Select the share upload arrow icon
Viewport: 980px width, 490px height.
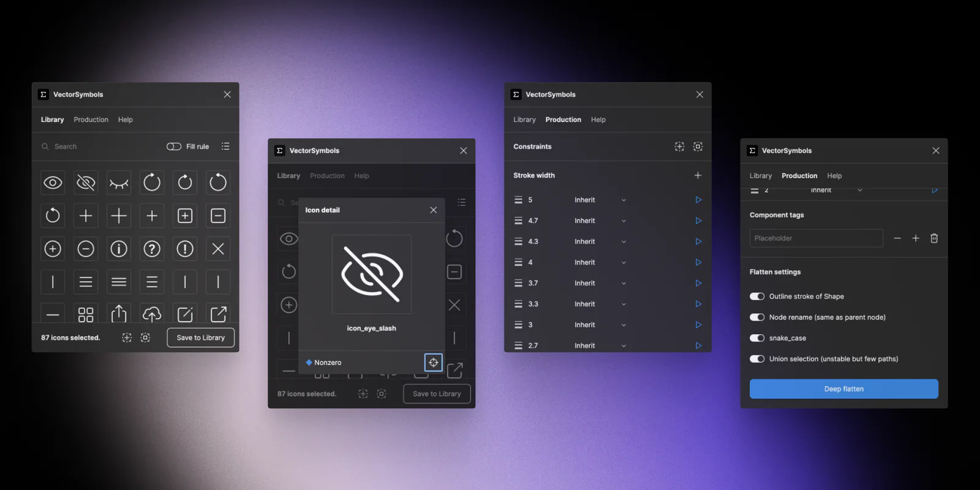coord(119,314)
